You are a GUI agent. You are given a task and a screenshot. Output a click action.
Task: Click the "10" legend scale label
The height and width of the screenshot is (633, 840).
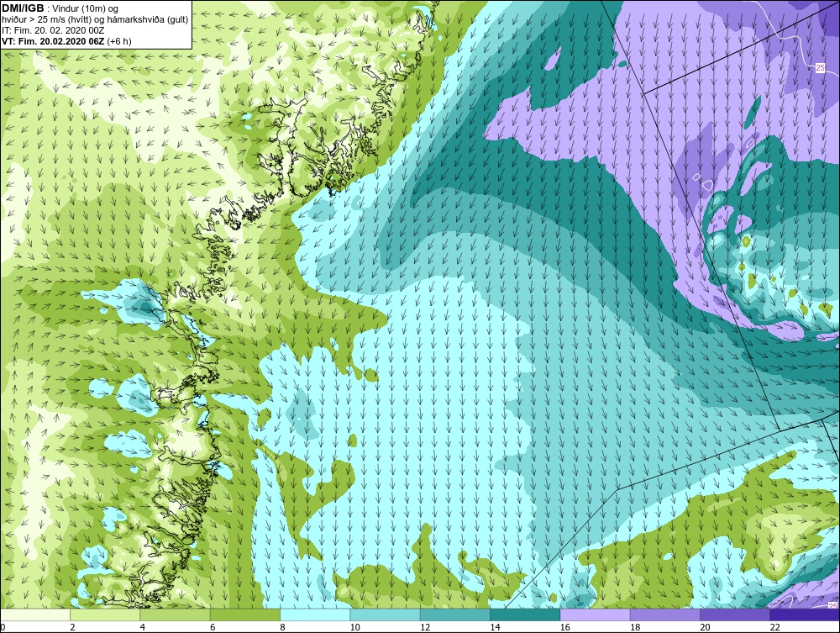coord(355,627)
